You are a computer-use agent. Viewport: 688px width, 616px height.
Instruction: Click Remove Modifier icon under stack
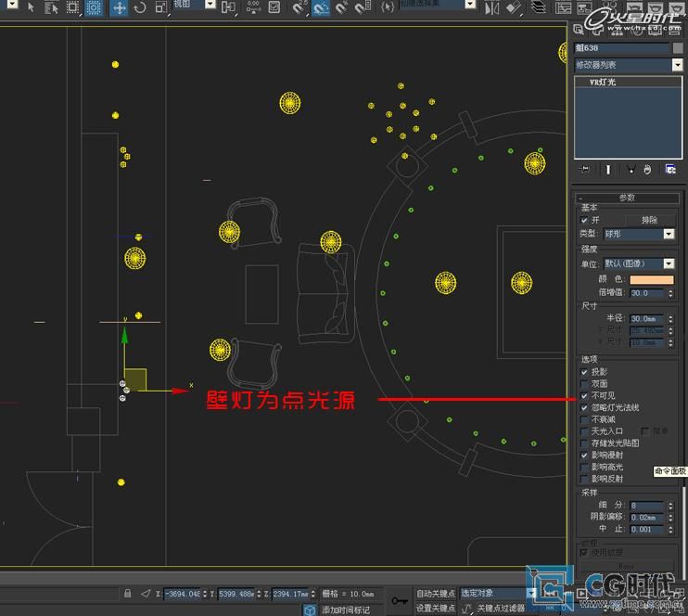point(647,169)
